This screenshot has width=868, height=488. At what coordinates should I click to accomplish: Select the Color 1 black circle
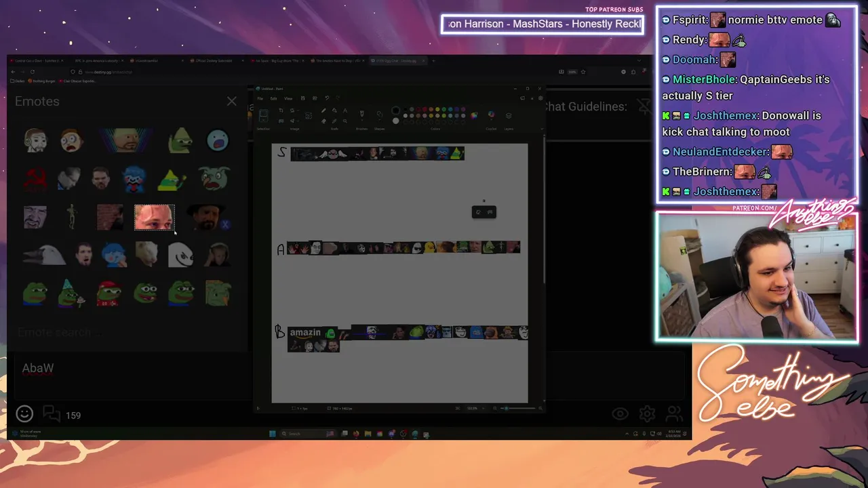[395, 110]
